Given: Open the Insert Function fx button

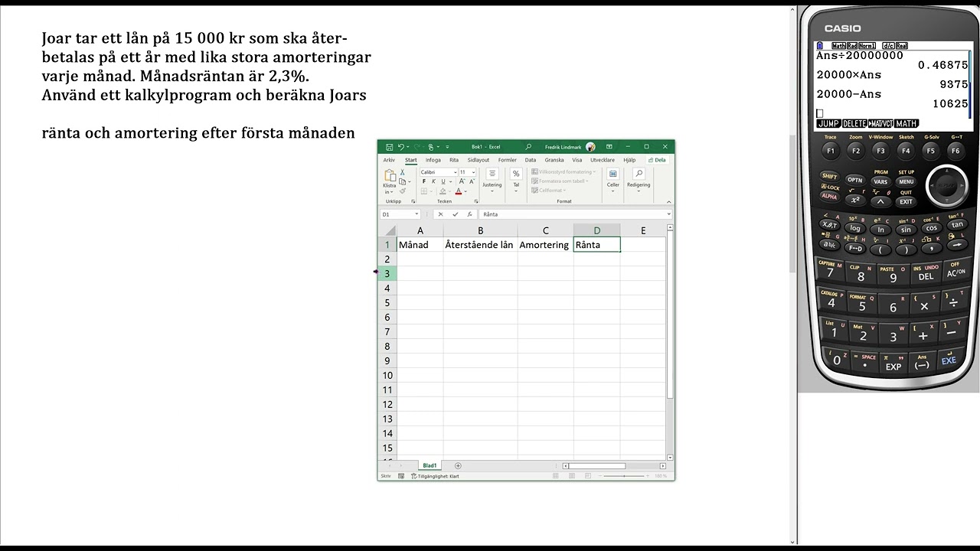Looking at the screenshot, I should coord(469,214).
